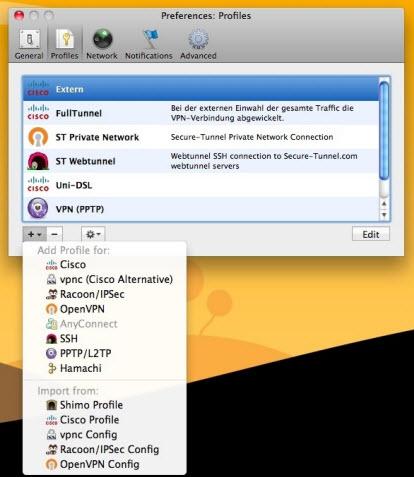Image resolution: width=414 pixels, height=477 pixels.
Task: Click the Cisco logo beside FullTunnel
Action: pos(38,113)
